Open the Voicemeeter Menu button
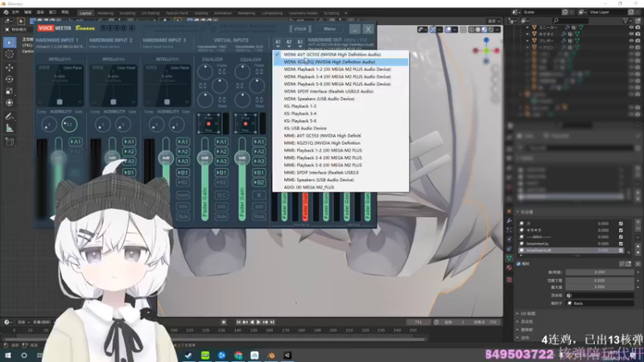 click(x=330, y=29)
